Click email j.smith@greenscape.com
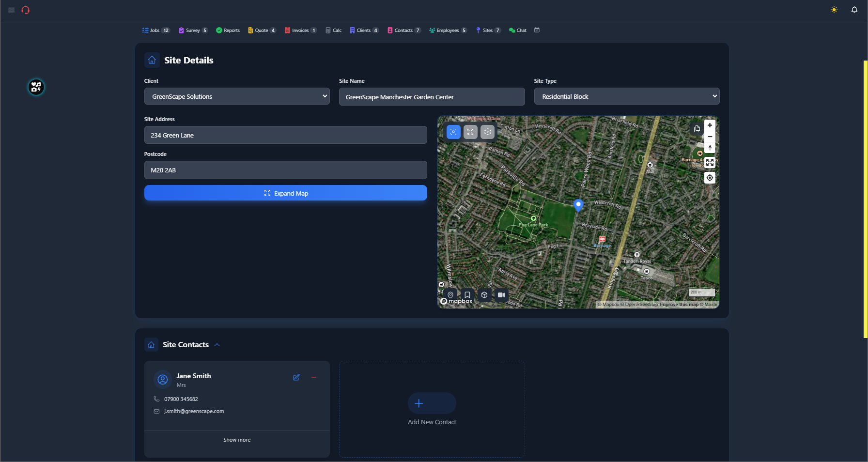 click(x=194, y=411)
